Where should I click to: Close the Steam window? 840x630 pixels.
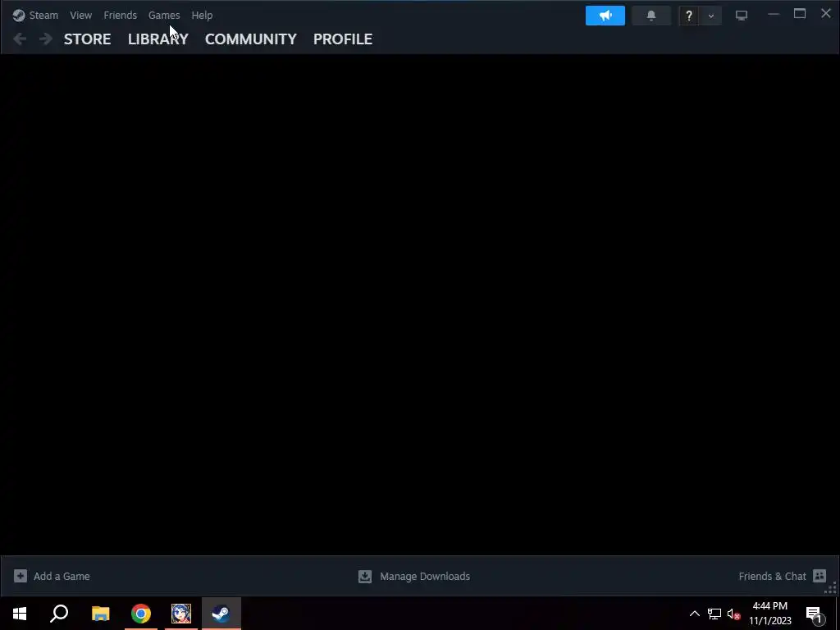click(826, 13)
